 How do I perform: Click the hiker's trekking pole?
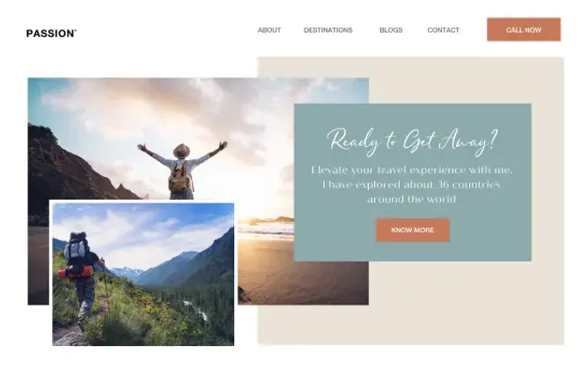pyautogui.click(x=107, y=287)
